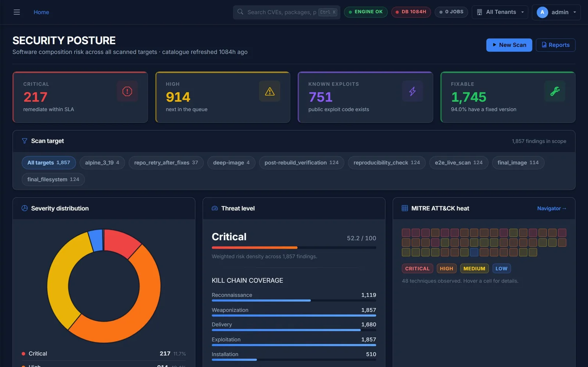Click the High warning triangle icon

pos(270,91)
